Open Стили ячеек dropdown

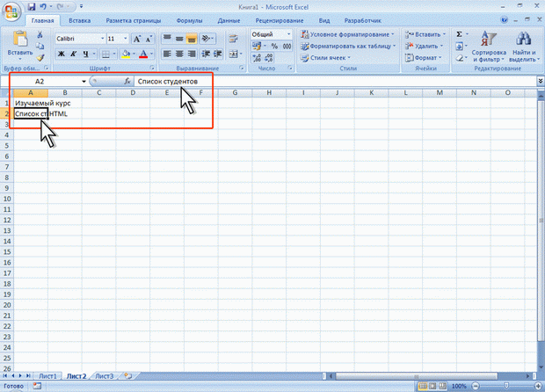[x=325, y=58]
